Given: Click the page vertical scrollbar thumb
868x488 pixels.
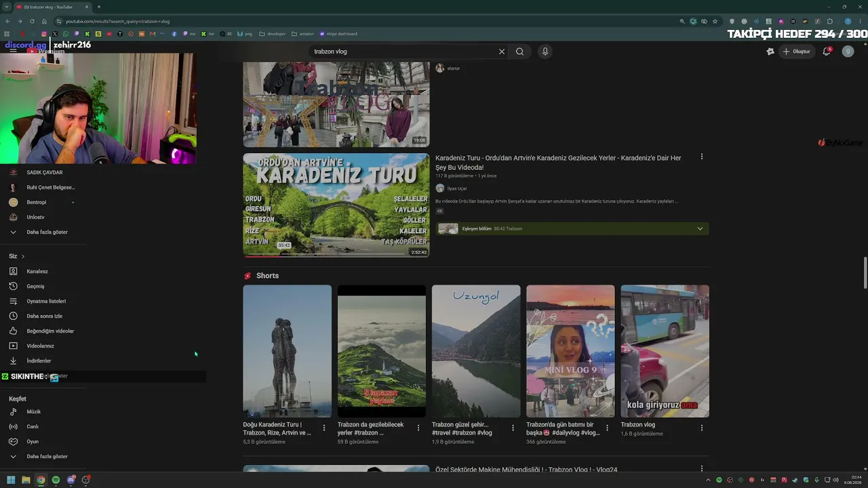Looking at the screenshot, I should 865,273.
